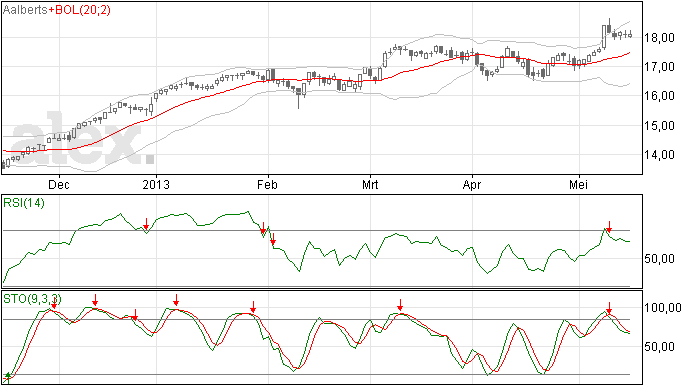The image size is (690, 387).
Task: Click the green buy arrow in the STO panel
Action: click(7, 377)
